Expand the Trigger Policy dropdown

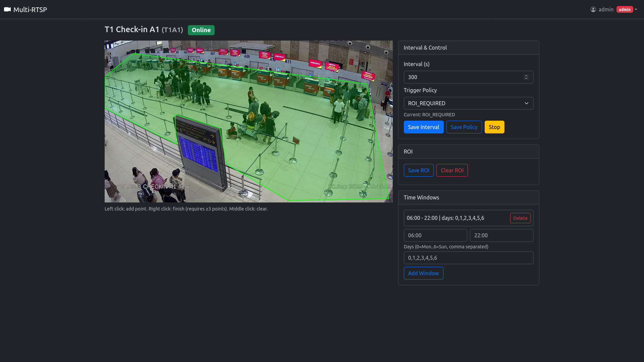[468, 103]
